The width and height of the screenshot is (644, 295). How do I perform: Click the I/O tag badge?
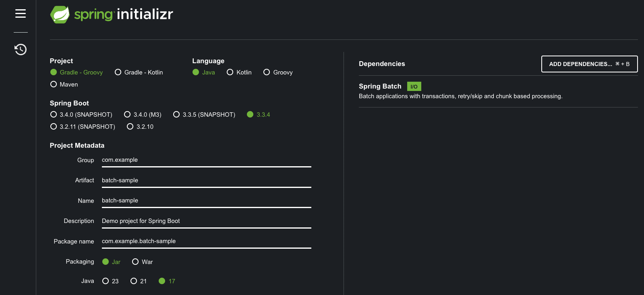point(414,87)
